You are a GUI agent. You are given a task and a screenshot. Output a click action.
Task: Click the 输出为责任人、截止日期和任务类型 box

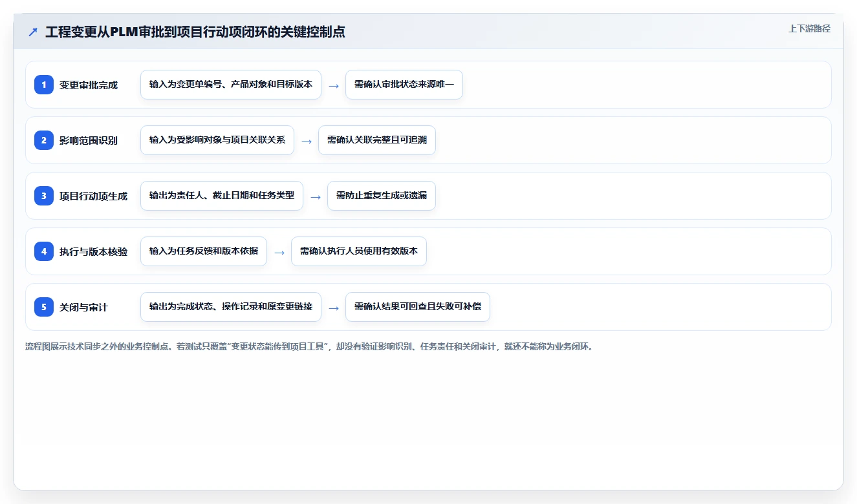point(222,196)
